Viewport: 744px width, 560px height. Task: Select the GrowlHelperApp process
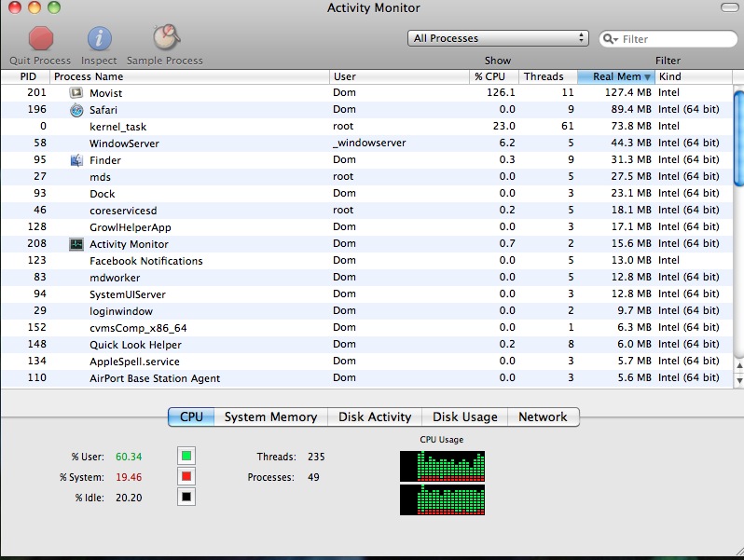366,227
